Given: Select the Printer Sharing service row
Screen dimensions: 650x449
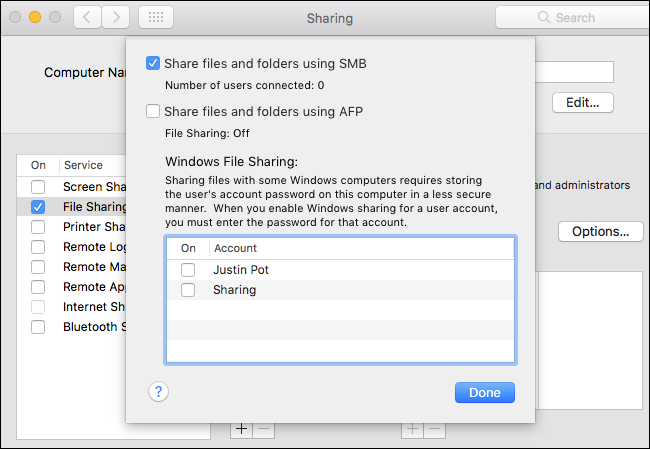Looking at the screenshot, I should 72,227.
